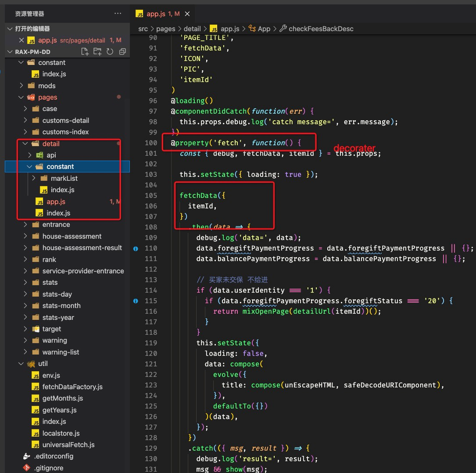Open fetchDataFactory.js in the util folder

coord(72,387)
